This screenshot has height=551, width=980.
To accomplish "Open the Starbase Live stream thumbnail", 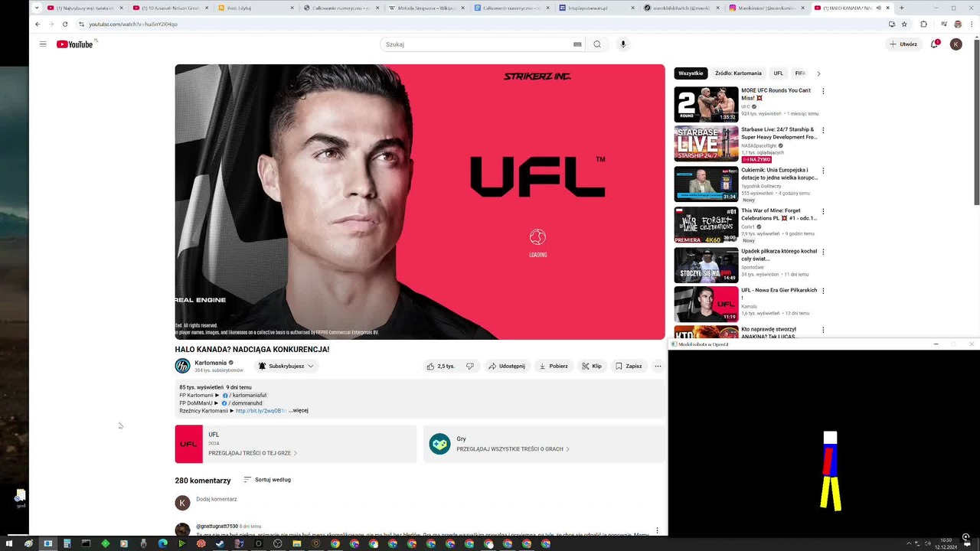I will [706, 144].
